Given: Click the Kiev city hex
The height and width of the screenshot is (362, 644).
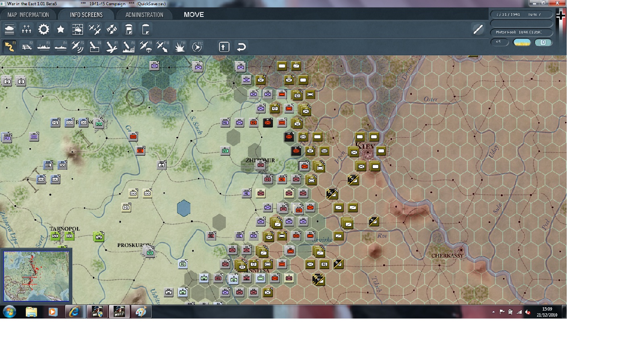Looking at the screenshot, I should click(x=367, y=152).
